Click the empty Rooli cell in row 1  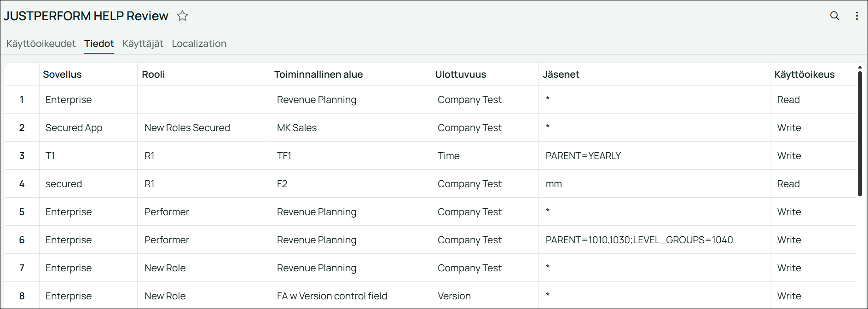point(203,100)
